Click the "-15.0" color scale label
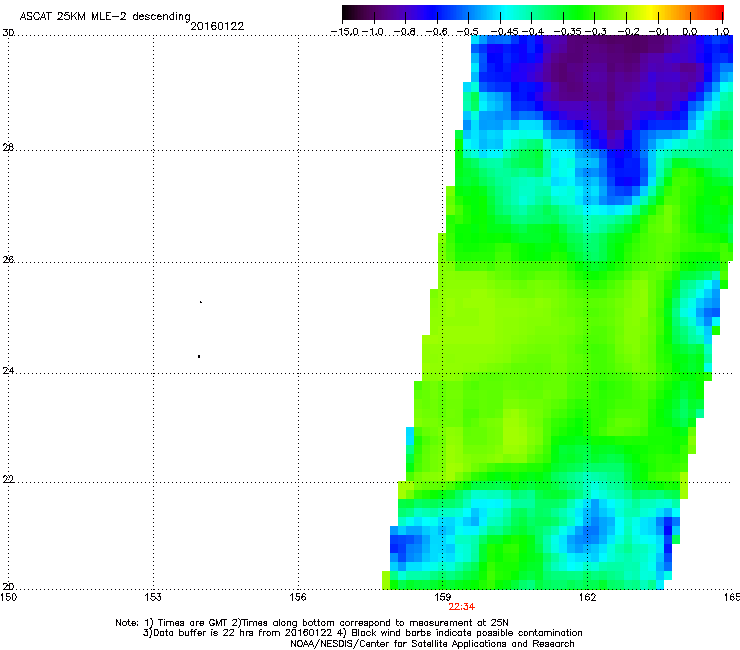 [x=345, y=32]
